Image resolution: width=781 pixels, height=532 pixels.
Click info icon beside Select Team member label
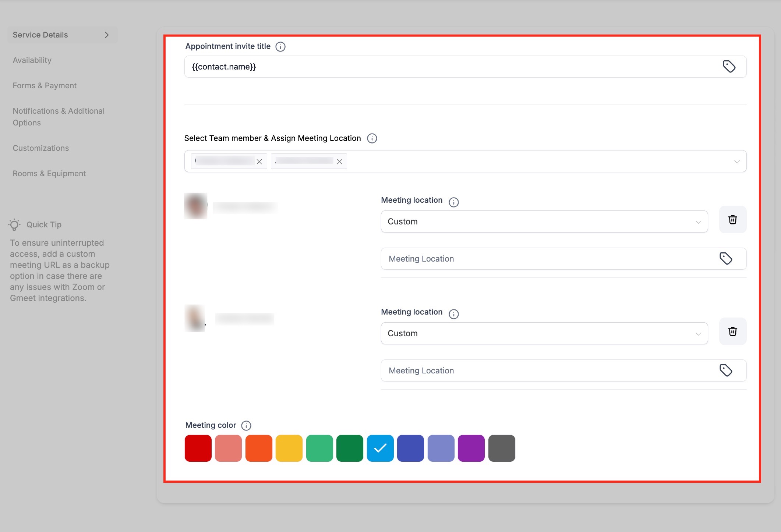(372, 138)
